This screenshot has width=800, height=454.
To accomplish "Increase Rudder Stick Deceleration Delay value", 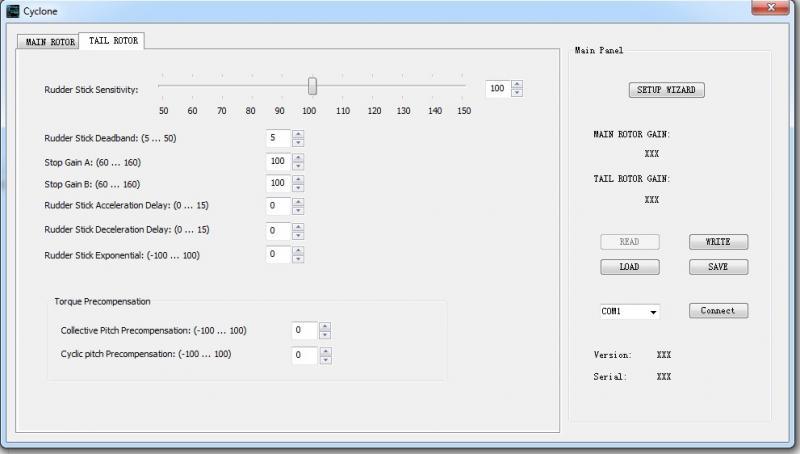I will (298, 226).
